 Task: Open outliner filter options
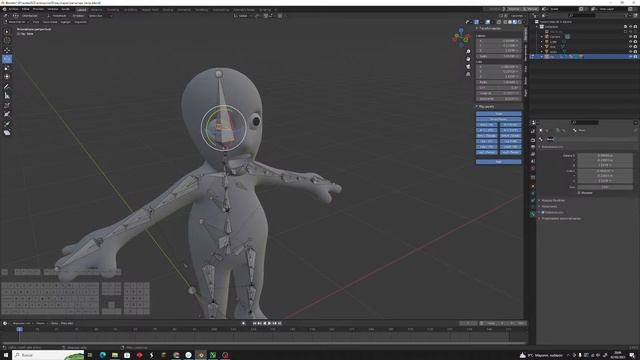628,16
